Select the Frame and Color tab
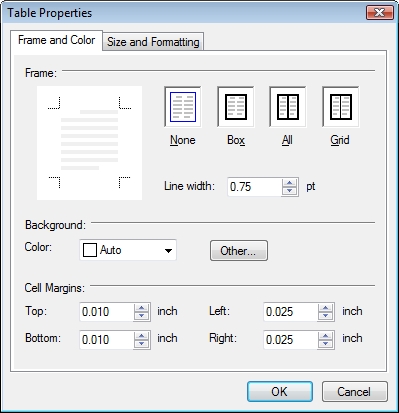The height and width of the screenshot is (413, 399). pos(56,40)
